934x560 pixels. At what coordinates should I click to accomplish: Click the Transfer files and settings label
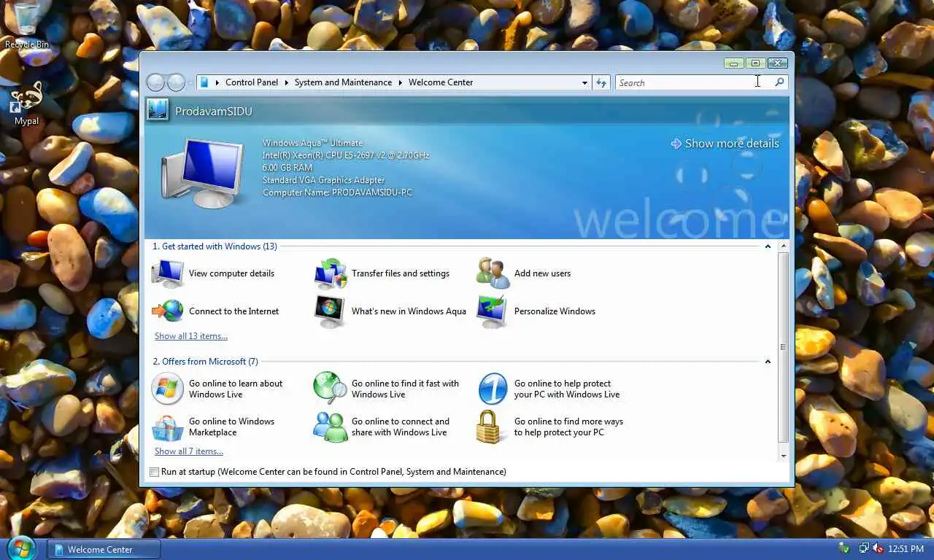point(401,273)
